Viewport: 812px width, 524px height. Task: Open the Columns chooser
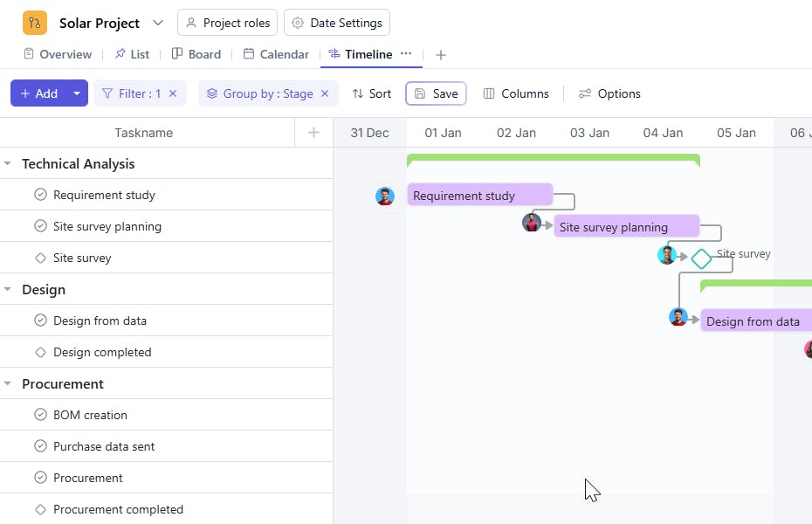click(516, 93)
